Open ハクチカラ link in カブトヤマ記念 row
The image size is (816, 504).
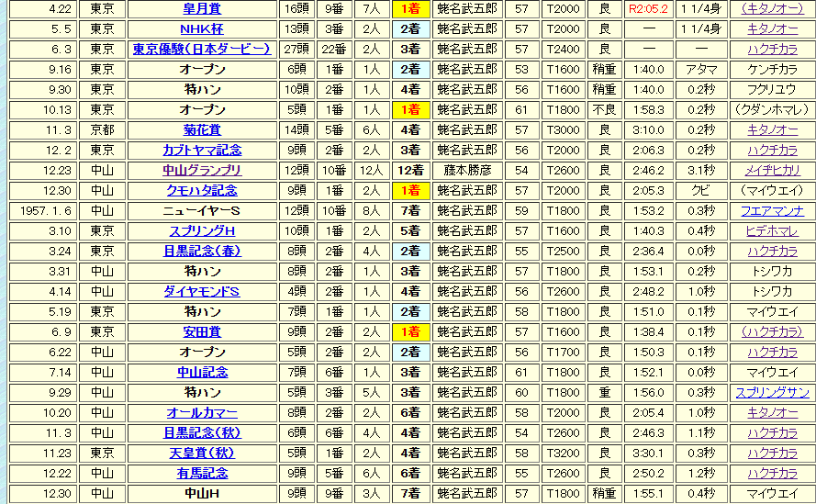(x=772, y=151)
